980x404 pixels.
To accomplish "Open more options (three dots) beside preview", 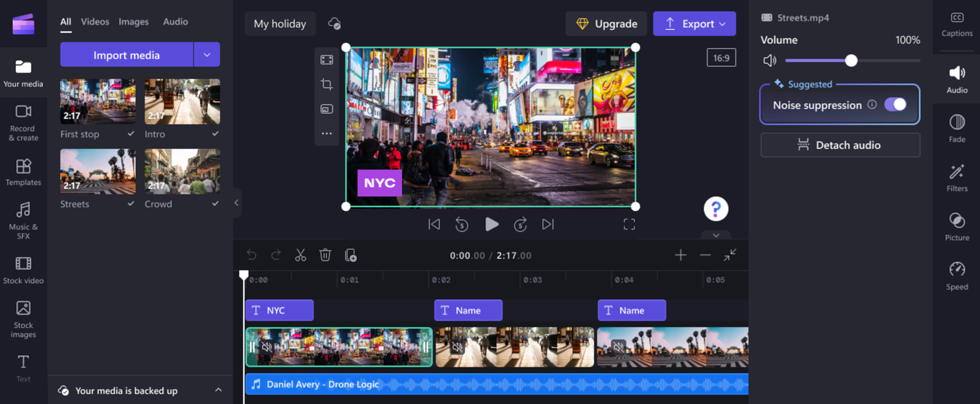I will pyautogui.click(x=327, y=134).
